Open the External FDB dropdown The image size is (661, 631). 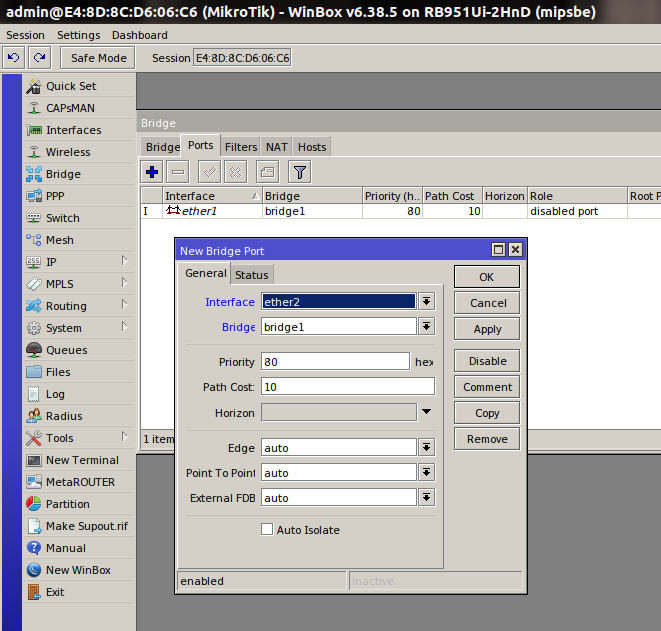[x=427, y=498]
